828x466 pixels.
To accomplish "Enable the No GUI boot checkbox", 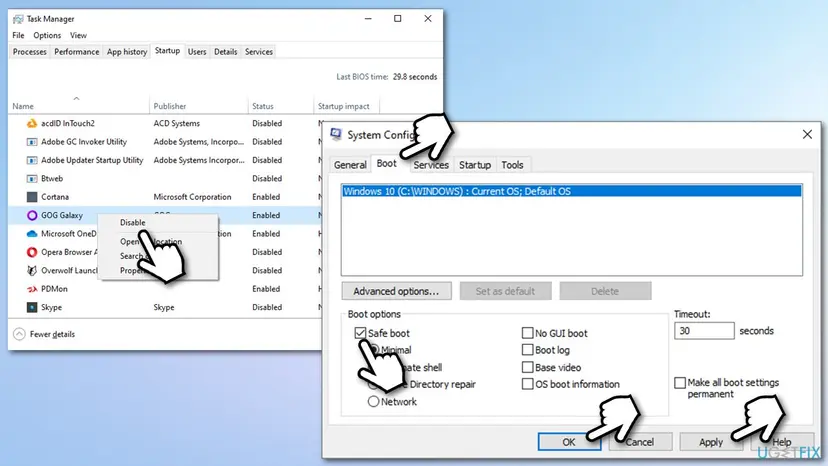I will 527,333.
